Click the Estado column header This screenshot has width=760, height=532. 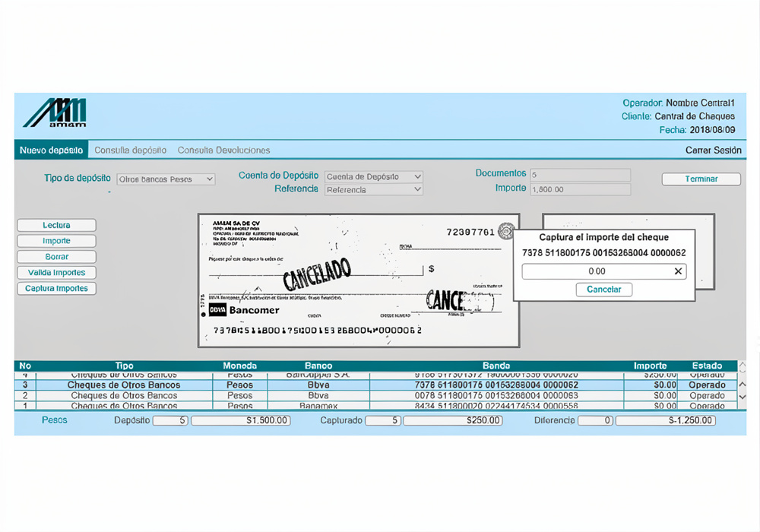pyautogui.click(x=707, y=366)
